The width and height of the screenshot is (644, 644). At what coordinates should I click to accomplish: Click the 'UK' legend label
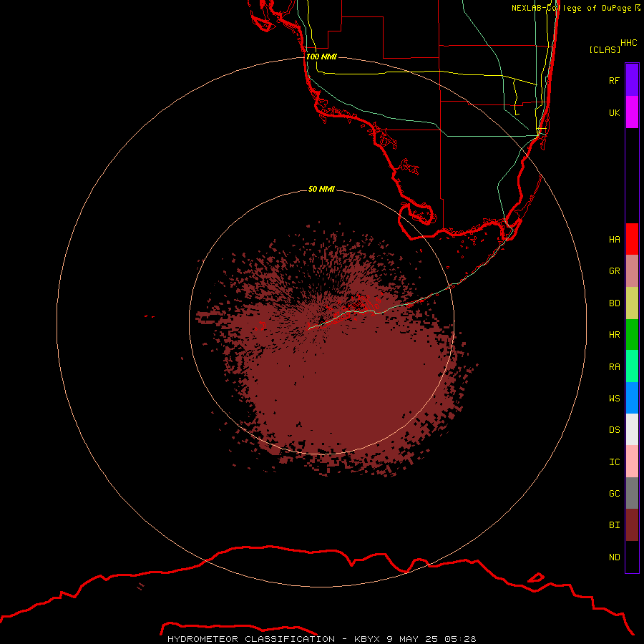point(614,112)
